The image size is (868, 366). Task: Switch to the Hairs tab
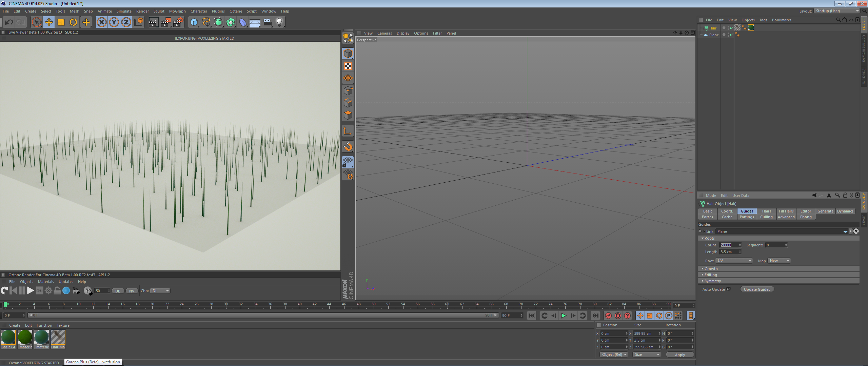(766, 211)
